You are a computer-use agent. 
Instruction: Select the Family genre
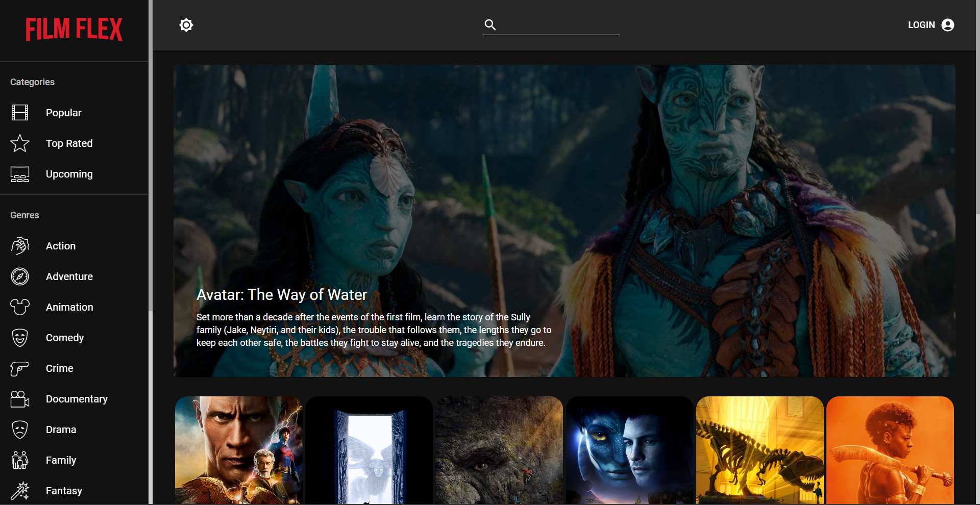pos(74,460)
